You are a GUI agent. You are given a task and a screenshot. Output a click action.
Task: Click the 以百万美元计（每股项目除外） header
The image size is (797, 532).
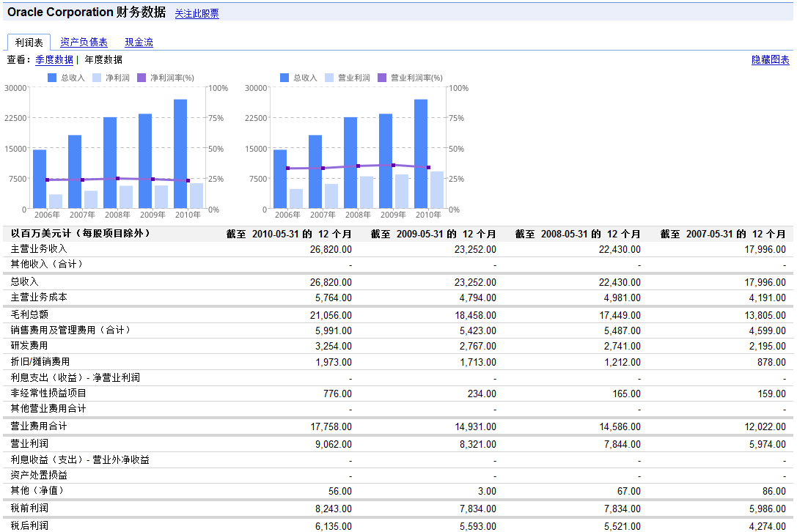point(81,234)
